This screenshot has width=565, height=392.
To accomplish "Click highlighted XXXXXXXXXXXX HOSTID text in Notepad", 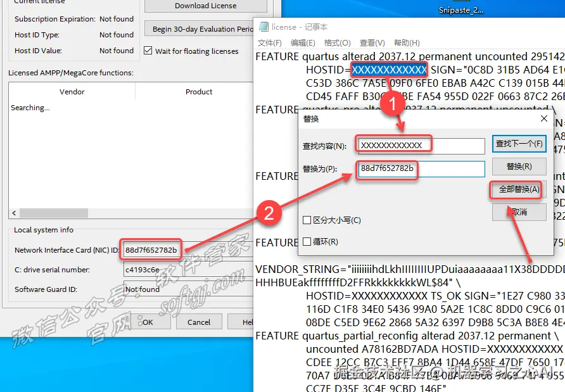I will click(389, 70).
